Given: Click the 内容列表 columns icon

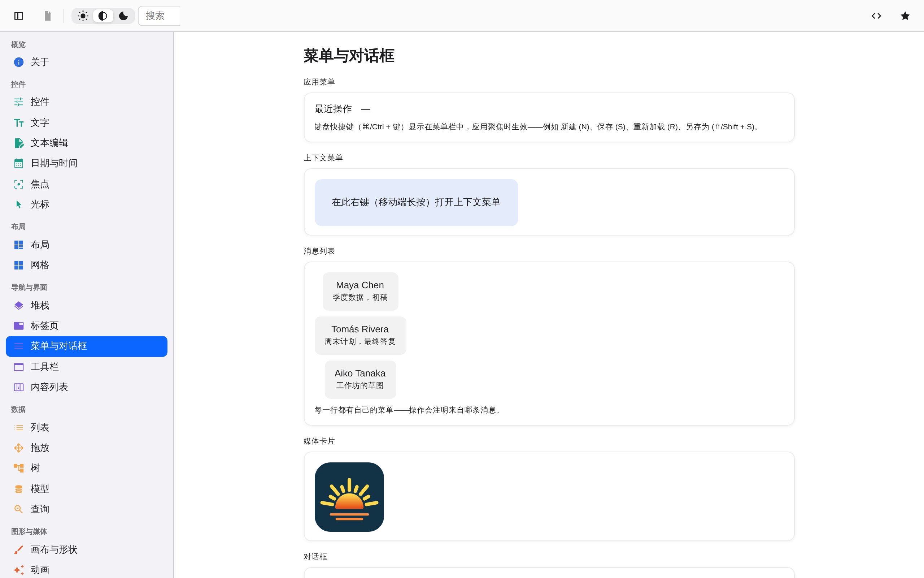Looking at the screenshot, I should click(19, 387).
